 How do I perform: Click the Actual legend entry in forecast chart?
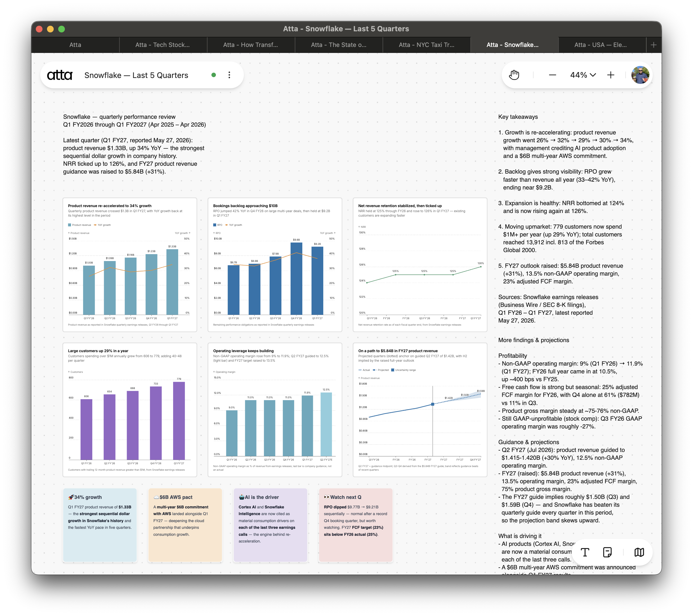364,370
